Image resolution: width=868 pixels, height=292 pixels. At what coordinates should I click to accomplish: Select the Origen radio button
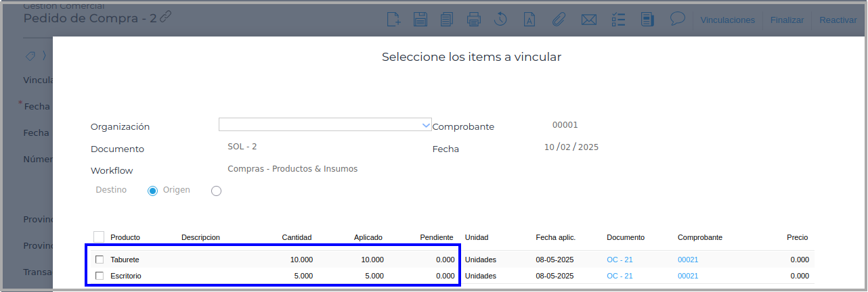point(216,191)
